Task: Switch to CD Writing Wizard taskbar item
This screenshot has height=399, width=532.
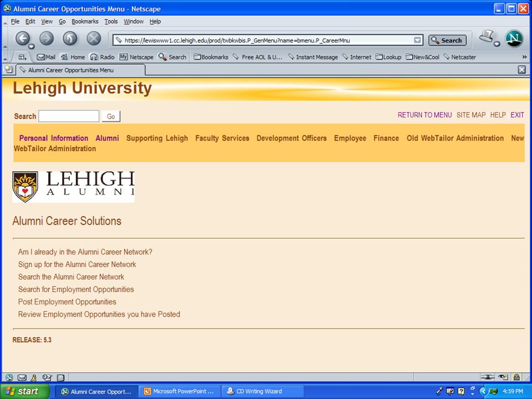Action: click(x=262, y=391)
